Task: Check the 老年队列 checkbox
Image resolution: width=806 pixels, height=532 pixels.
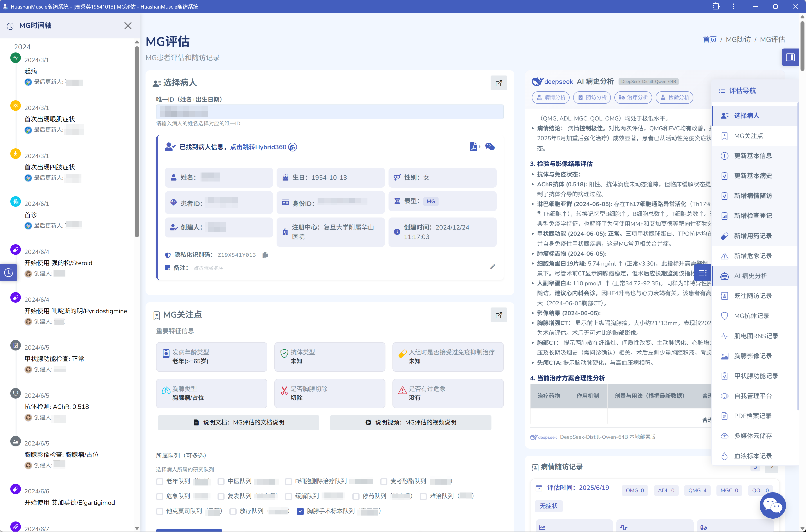Action: [x=159, y=482]
